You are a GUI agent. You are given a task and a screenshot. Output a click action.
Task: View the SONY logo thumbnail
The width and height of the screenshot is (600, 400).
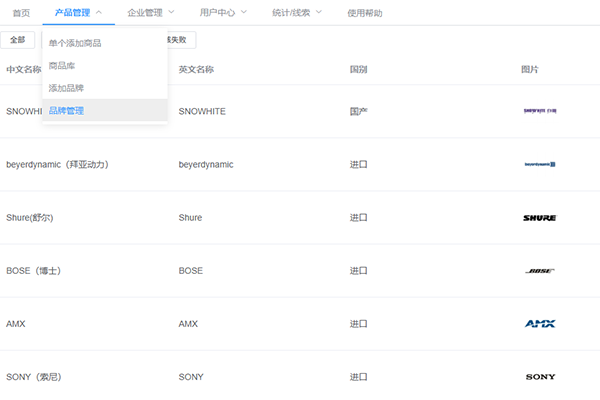click(x=540, y=377)
